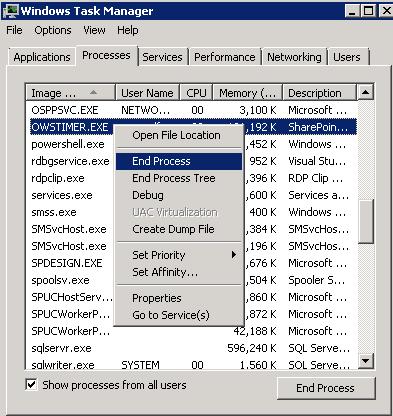Click the vertical scrollbar thumb
Screen dimensions: 393x416
coord(365,222)
